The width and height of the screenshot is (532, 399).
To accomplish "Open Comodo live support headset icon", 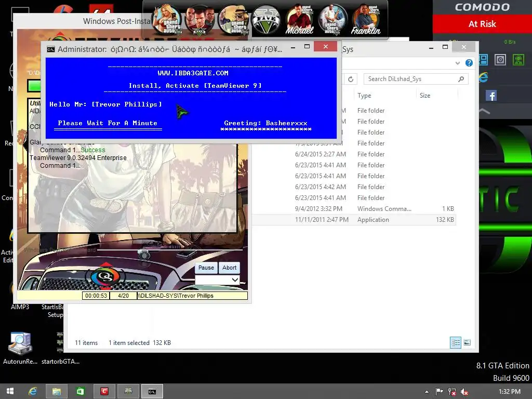I will (518, 60).
